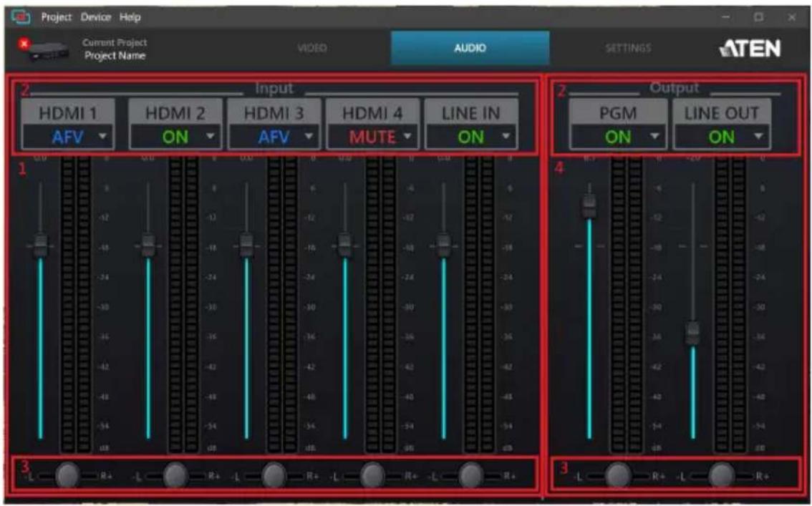
Task: Click the ATEN logo
Action: tap(750, 49)
